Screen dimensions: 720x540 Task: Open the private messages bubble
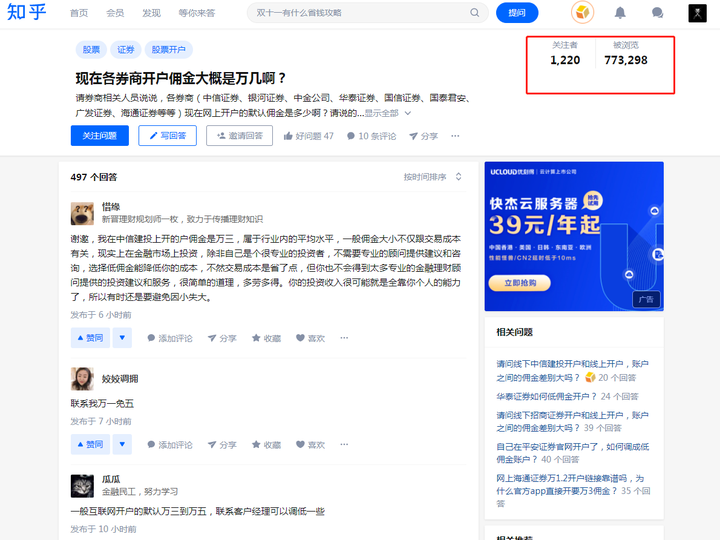657,13
